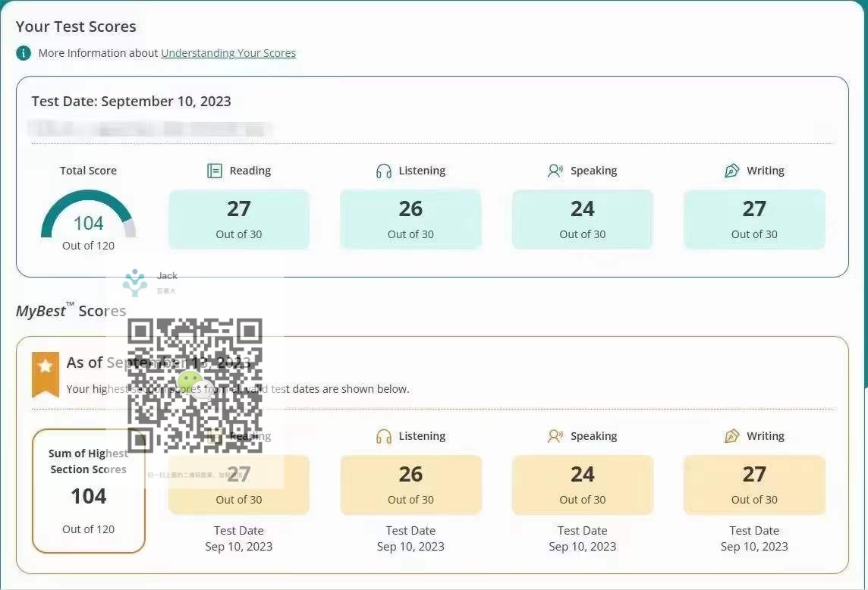Select the green Listening 26 score card
The height and width of the screenshot is (590, 868).
(410, 219)
